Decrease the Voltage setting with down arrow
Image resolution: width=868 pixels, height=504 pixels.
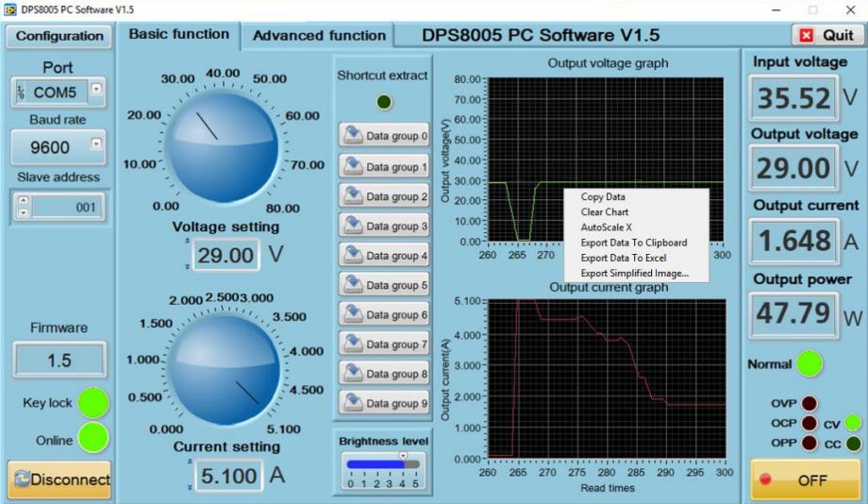click(188, 267)
